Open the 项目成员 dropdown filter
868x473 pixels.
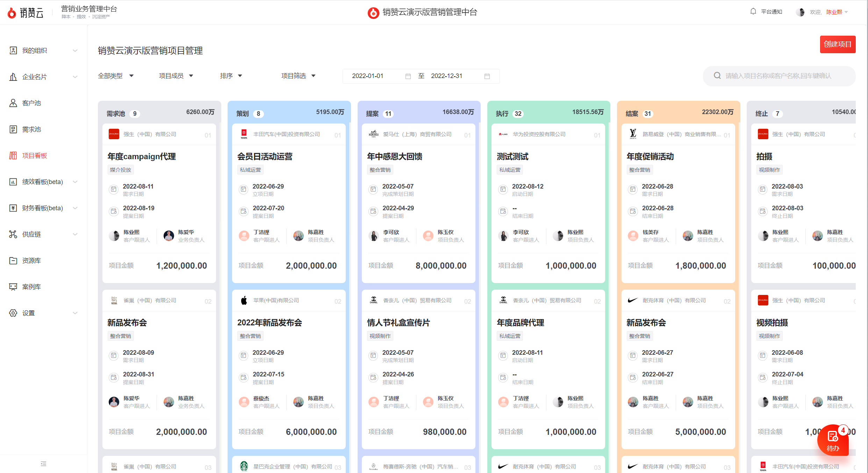point(176,76)
